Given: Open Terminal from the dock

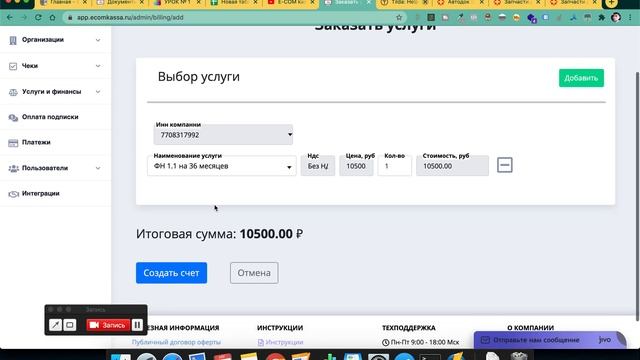Looking at the screenshot, I should pos(430,357).
